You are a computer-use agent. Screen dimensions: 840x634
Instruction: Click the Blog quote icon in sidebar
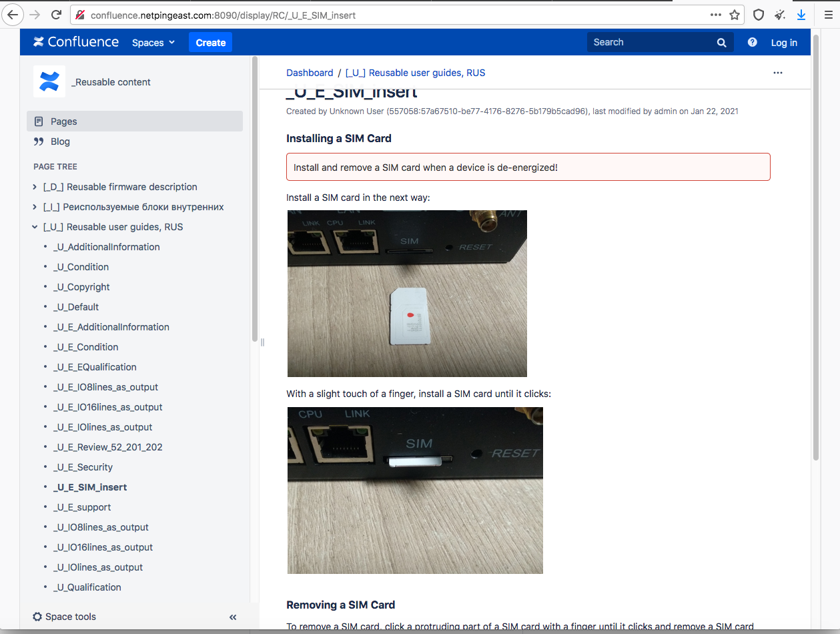pos(39,141)
